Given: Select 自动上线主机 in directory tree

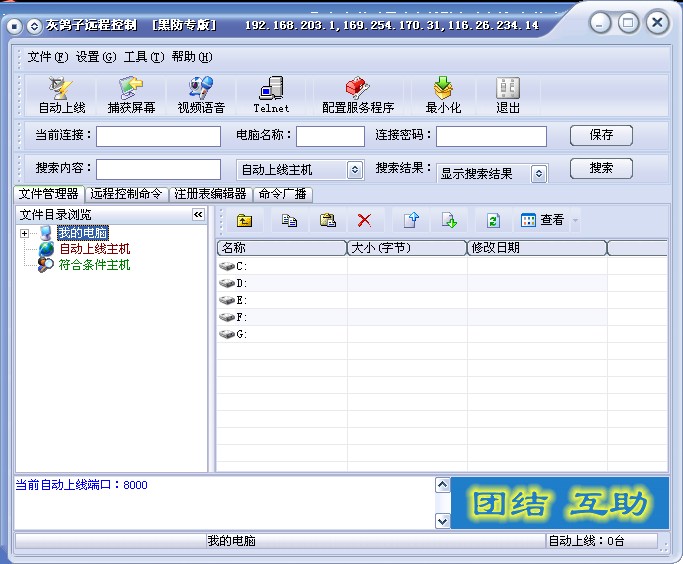Looking at the screenshot, I should tap(95, 249).
